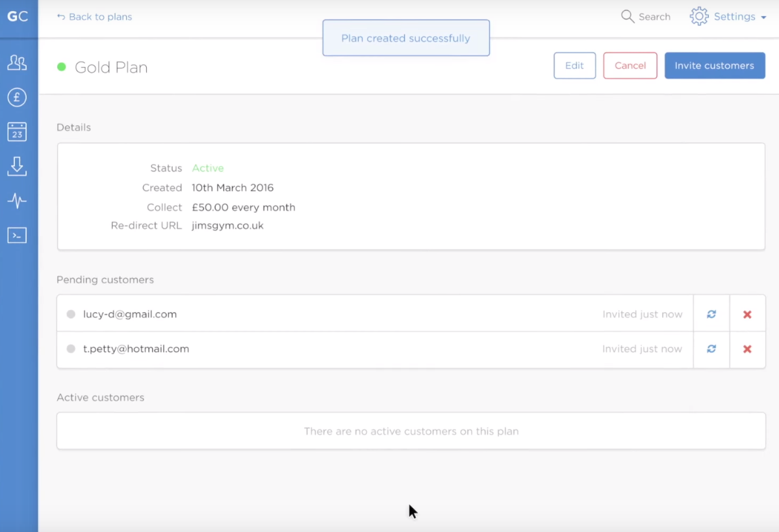The width and height of the screenshot is (779, 532).
Task: Expand the Settings dropdown arrow
Action: pos(763,18)
